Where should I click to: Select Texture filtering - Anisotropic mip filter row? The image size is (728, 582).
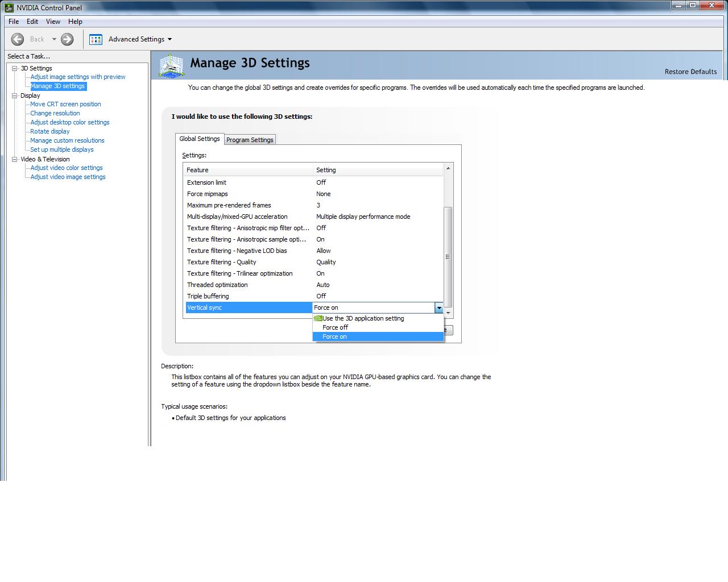(x=313, y=228)
